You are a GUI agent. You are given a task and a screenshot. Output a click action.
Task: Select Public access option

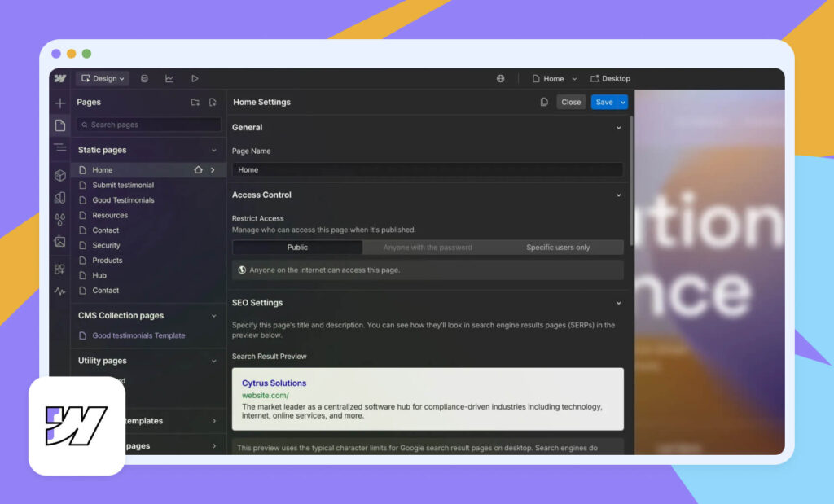click(x=297, y=248)
